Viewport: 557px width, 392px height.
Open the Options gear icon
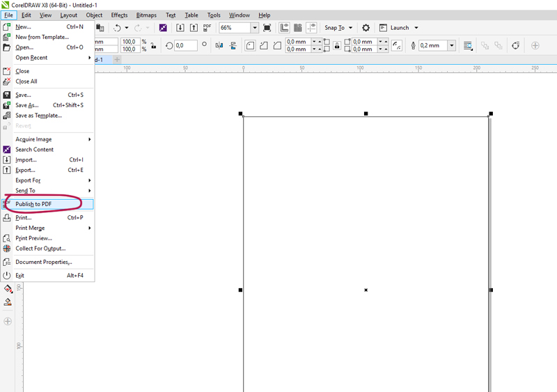(x=366, y=28)
